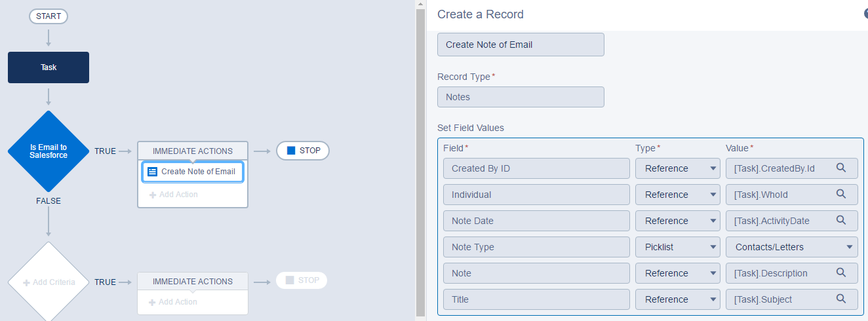
Task: Click the blue STOP square icon
Action: tap(291, 151)
